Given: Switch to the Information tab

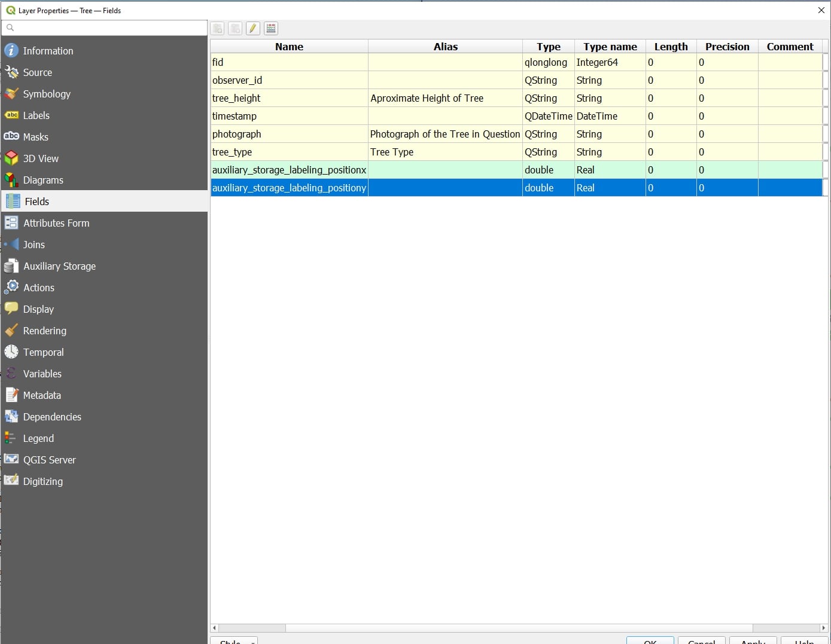Looking at the screenshot, I should point(48,51).
